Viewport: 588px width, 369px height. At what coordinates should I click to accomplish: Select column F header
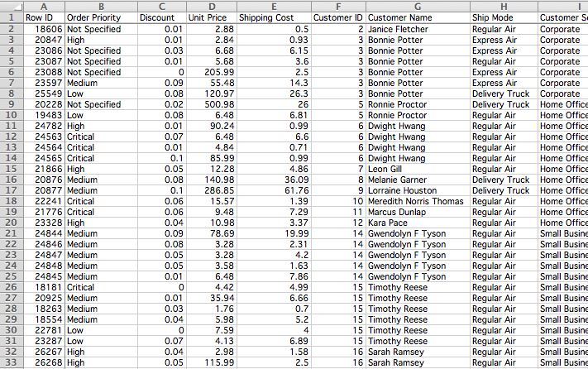(x=338, y=7)
